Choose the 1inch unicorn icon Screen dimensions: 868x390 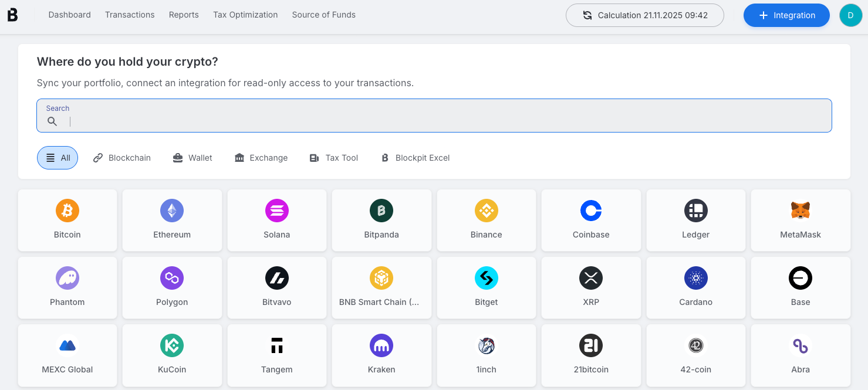click(x=487, y=345)
